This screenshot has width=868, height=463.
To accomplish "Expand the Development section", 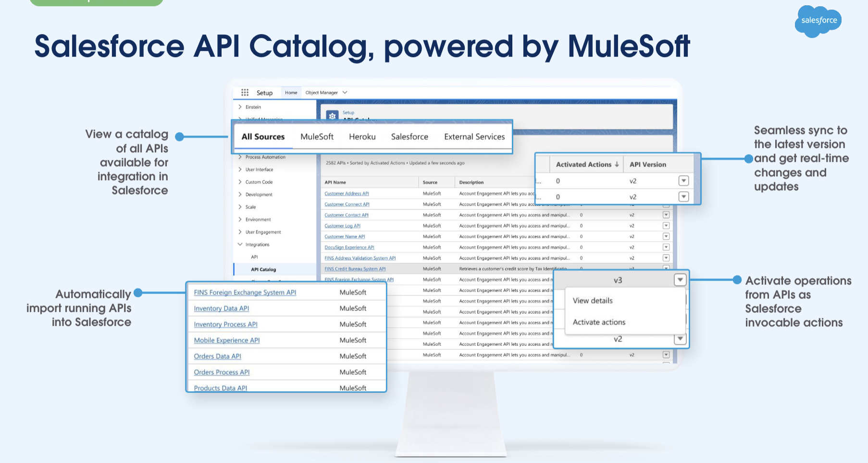I will pyautogui.click(x=240, y=195).
